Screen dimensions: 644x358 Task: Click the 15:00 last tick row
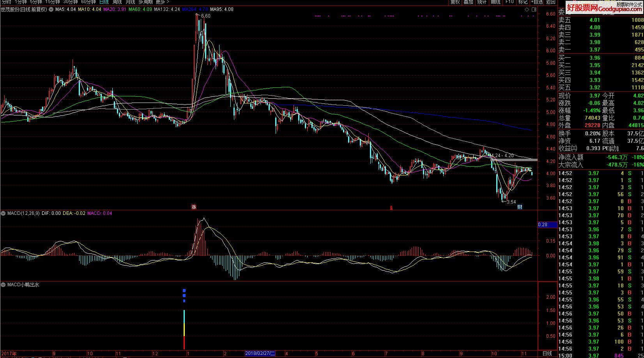coord(601,356)
